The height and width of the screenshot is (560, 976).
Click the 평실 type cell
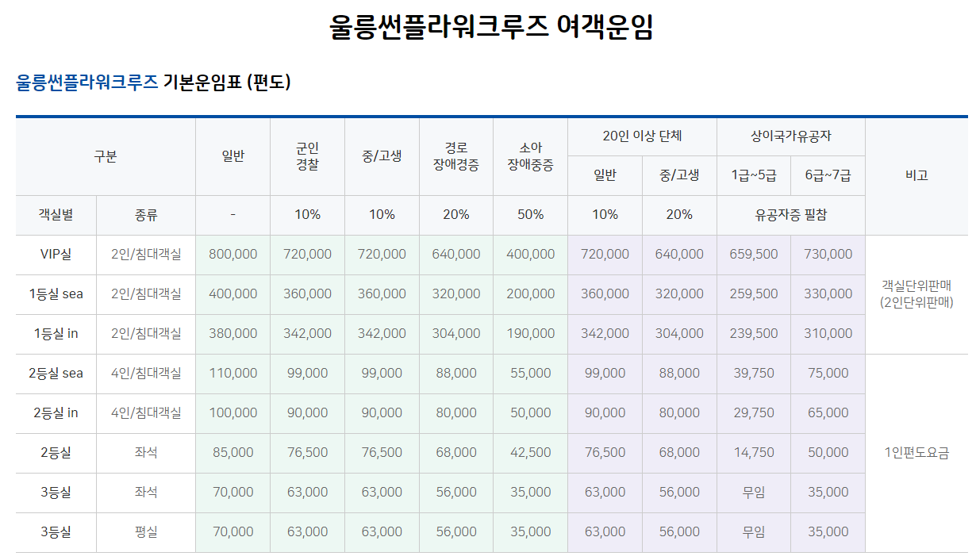click(x=146, y=532)
